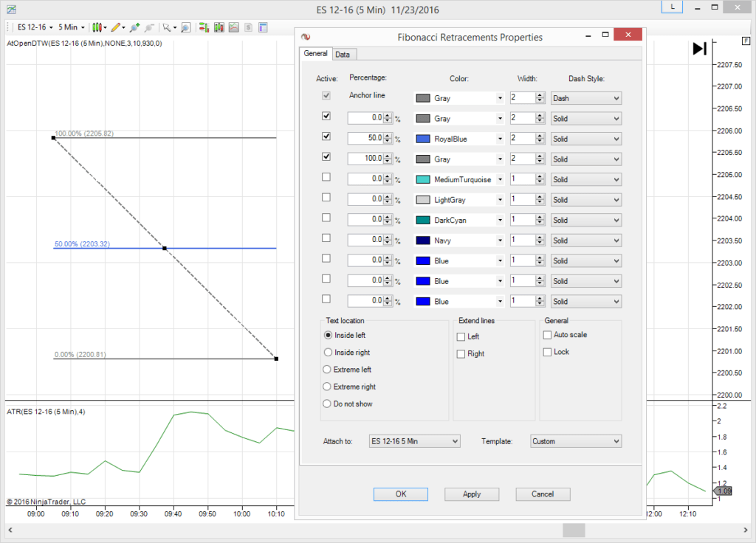756x543 pixels.
Task: Open Navy row Solid dash style dropdown
Action: click(585, 241)
